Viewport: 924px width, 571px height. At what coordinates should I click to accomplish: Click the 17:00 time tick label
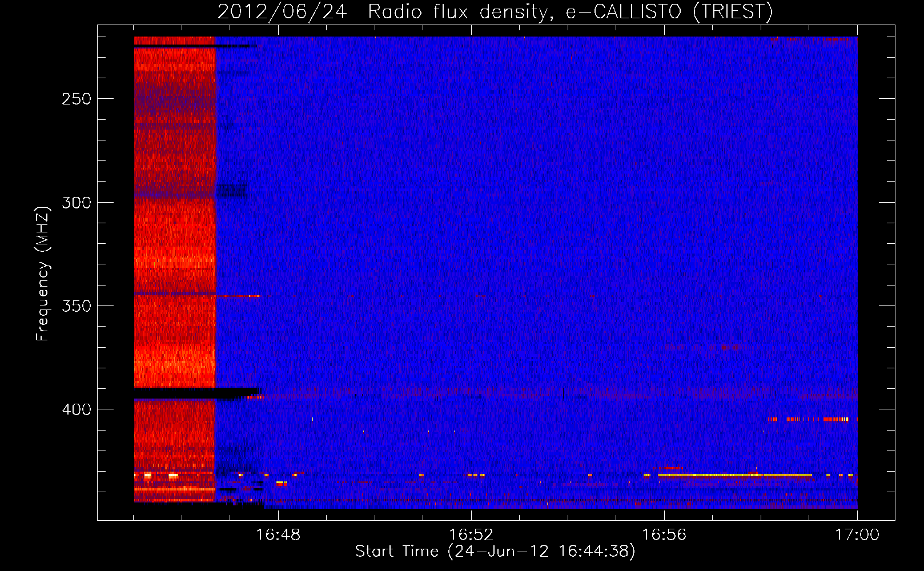click(x=857, y=535)
